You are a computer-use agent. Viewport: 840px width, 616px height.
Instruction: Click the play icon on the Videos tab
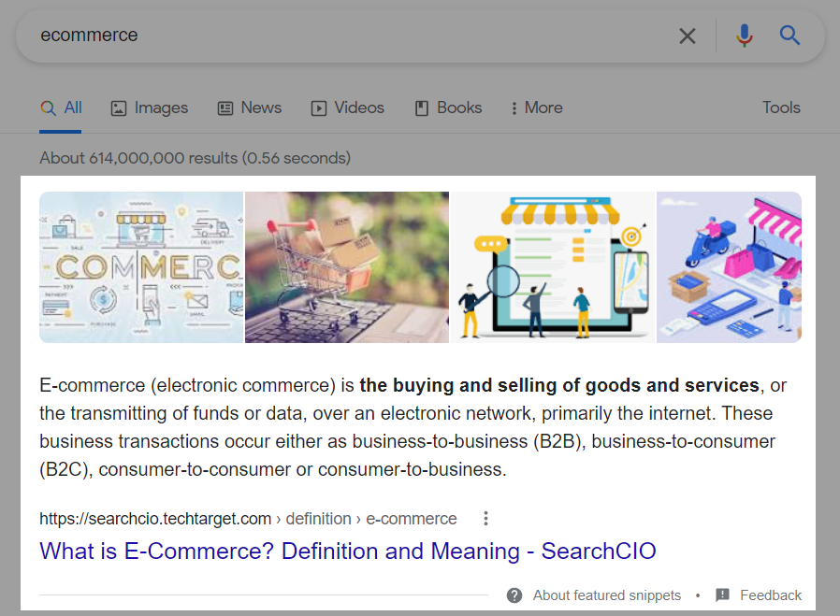[x=318, y=108]
